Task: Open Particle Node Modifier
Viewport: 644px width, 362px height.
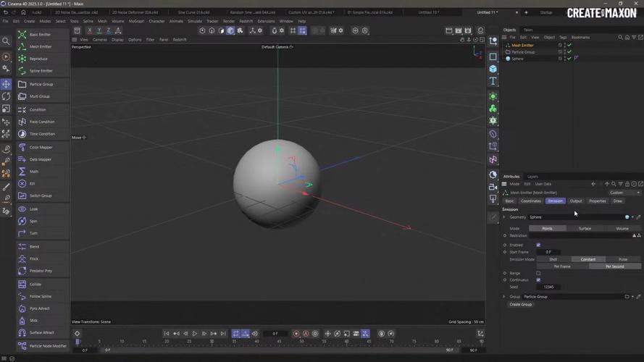Action: pos(48,346)
